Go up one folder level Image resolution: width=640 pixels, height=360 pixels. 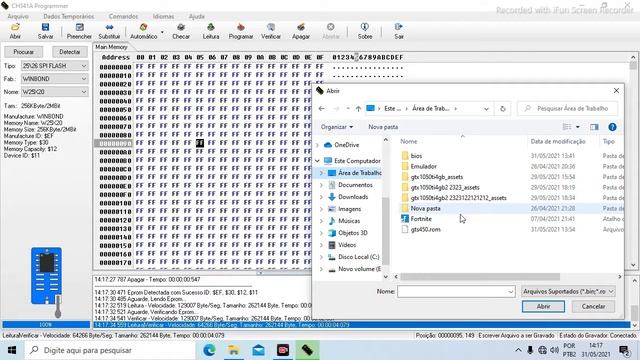tap(358, 109)
